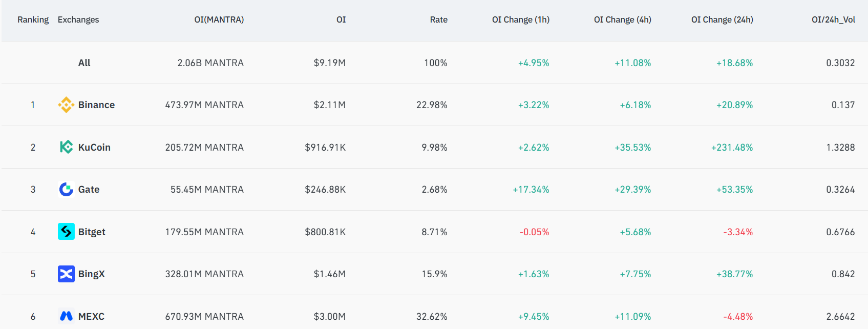Click the Bitget exchange logo icon
This screenshot has height=329, width=868.
[66, 232]
